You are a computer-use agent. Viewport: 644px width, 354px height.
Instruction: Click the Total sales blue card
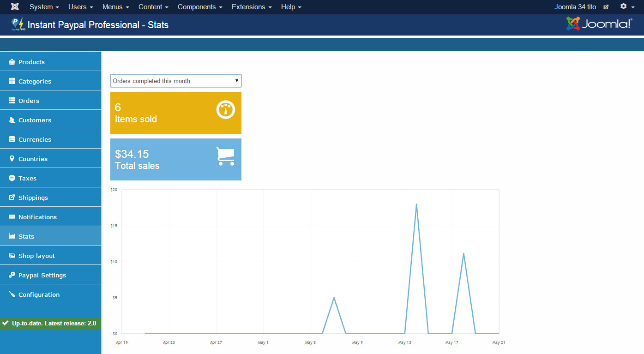176,159
